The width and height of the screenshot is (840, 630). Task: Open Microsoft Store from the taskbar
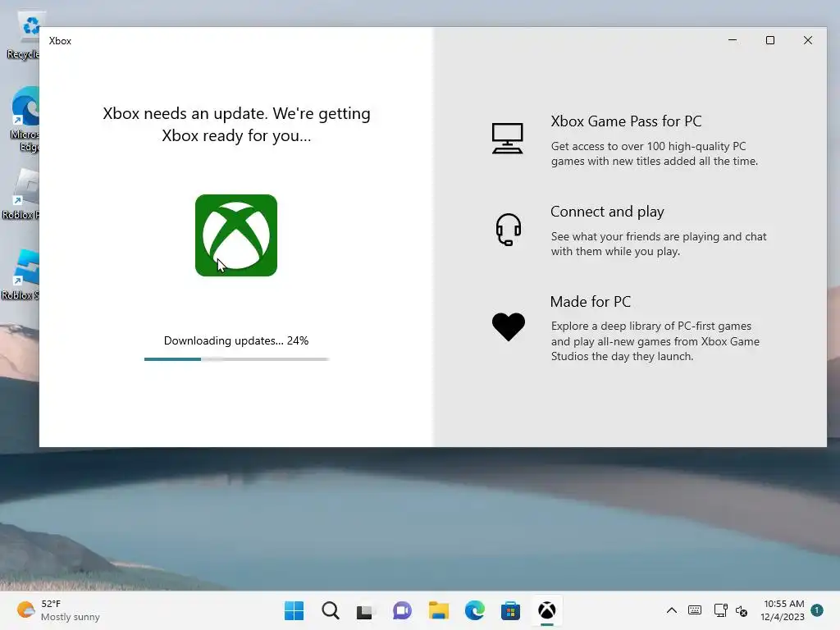[510, 610]
